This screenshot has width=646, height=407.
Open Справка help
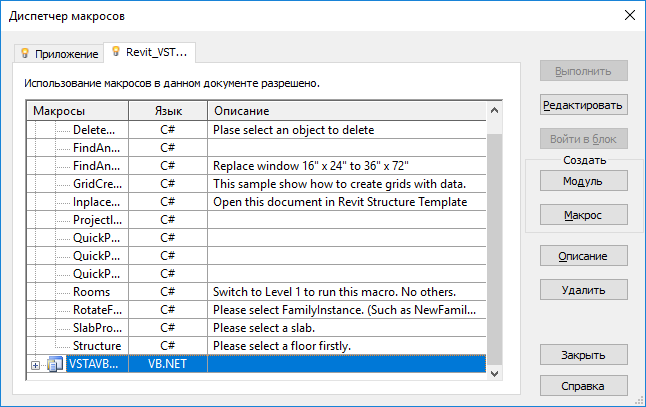pos(583,386)
